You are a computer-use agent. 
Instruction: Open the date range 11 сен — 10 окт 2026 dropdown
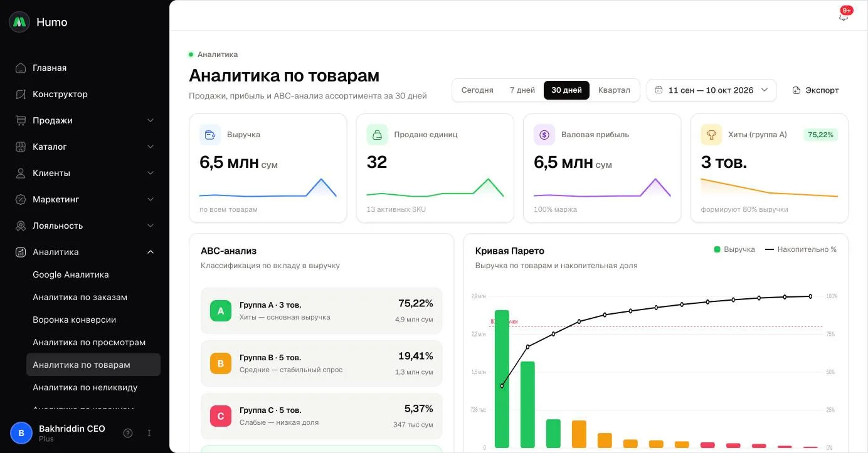click(711, 90)
